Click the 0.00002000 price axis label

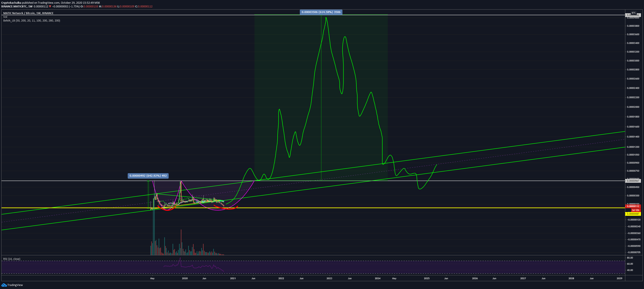pos(633,107)
